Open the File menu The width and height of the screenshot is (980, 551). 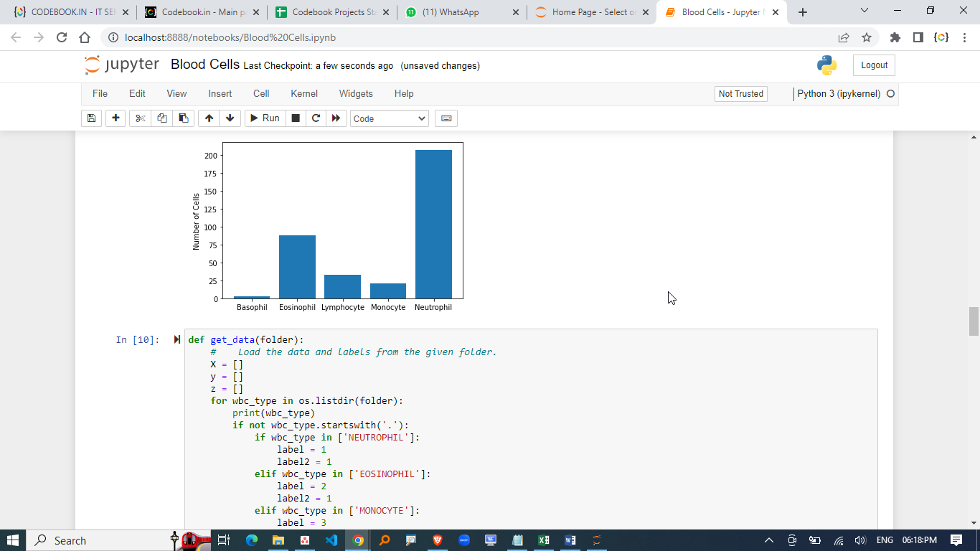(100, 94)
